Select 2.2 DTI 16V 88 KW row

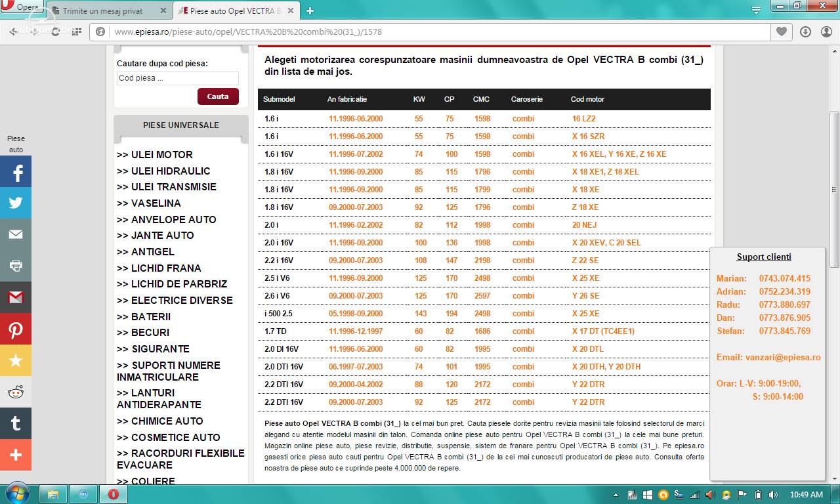click(x=484, y=385)
